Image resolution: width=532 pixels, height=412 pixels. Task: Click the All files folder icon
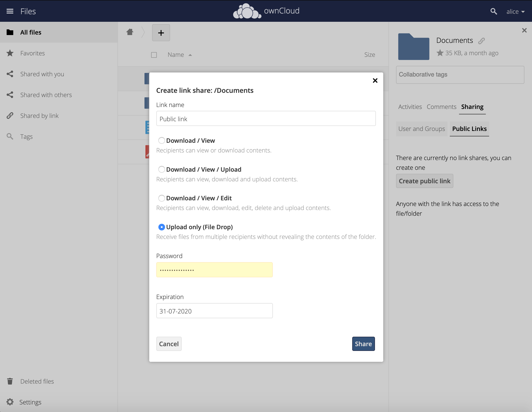coord(10,32)
